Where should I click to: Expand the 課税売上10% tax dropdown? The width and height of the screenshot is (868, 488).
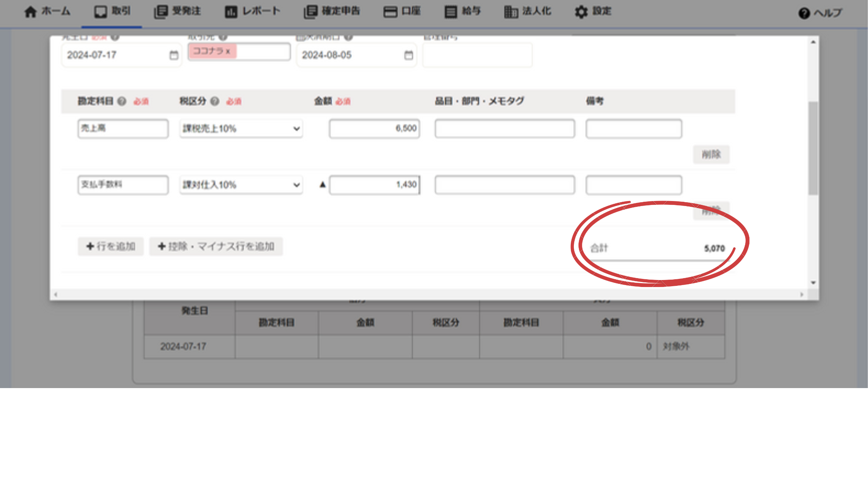pos(241,129)
